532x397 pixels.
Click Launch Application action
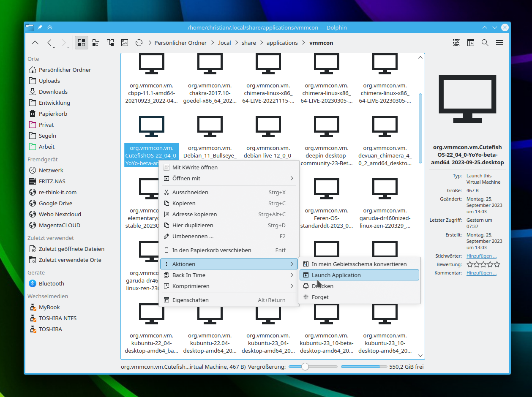pyautogui.click(x=359, y=275)
